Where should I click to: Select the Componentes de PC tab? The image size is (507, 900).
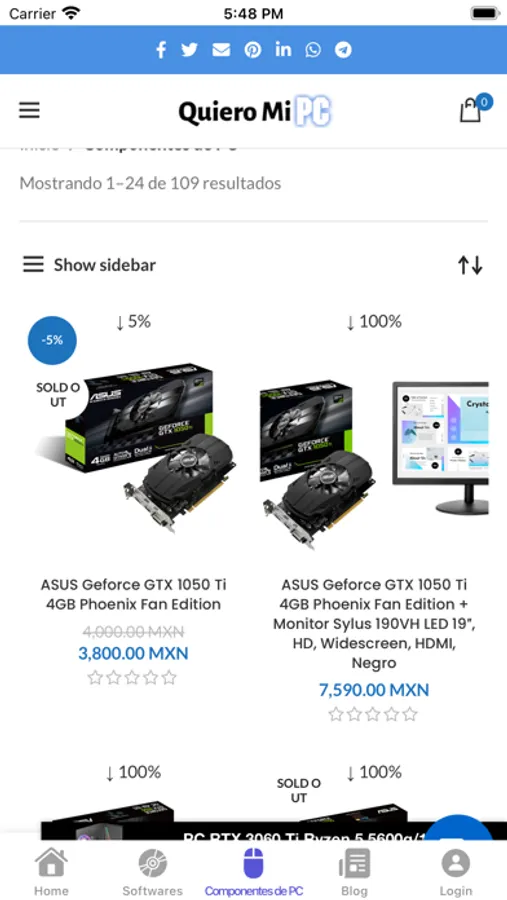(254, 872)
